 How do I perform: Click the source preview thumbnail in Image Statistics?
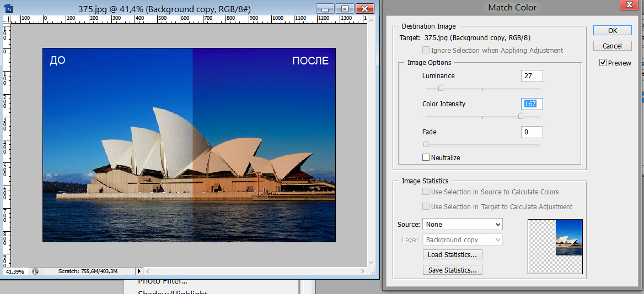pos(555,246)
